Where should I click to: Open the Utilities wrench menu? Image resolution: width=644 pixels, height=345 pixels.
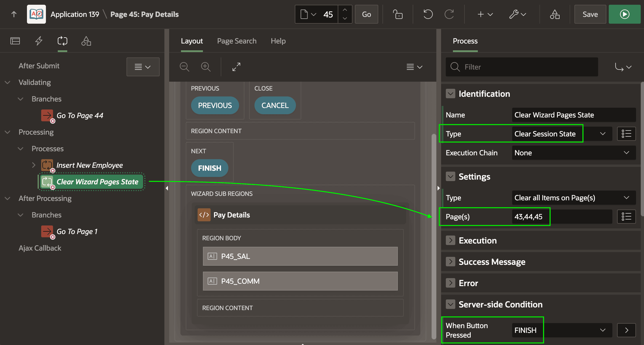coord(518,14)
